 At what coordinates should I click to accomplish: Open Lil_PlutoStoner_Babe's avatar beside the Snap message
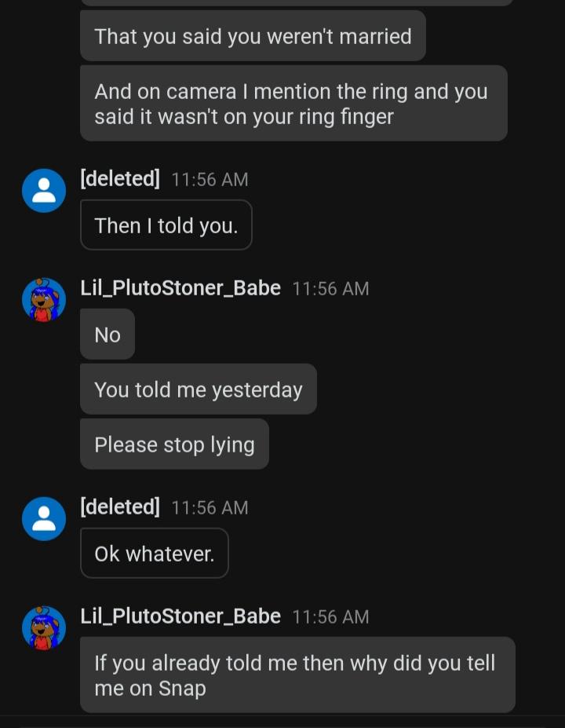pos(44,628)
